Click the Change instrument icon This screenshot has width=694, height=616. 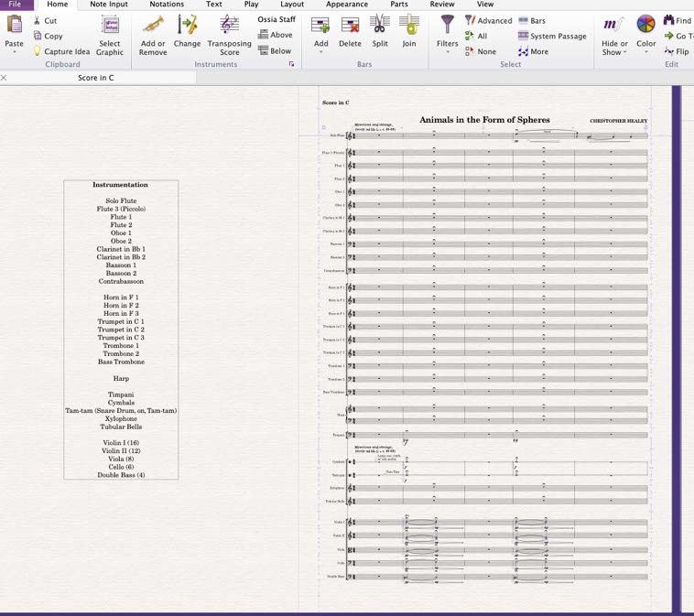point(187,26)
